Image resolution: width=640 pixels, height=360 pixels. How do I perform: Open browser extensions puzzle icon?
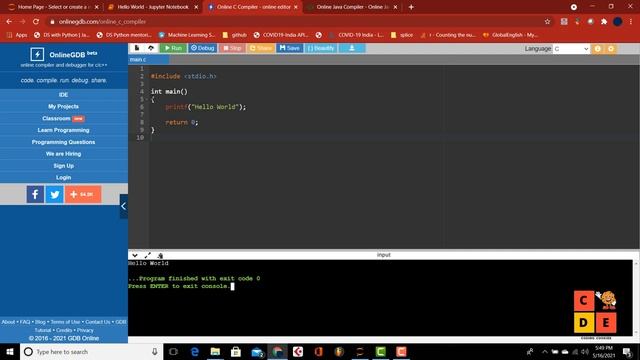[604, 22]
